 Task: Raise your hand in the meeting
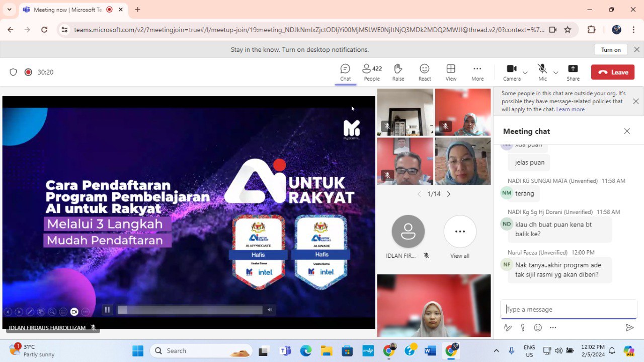[398, 73]
